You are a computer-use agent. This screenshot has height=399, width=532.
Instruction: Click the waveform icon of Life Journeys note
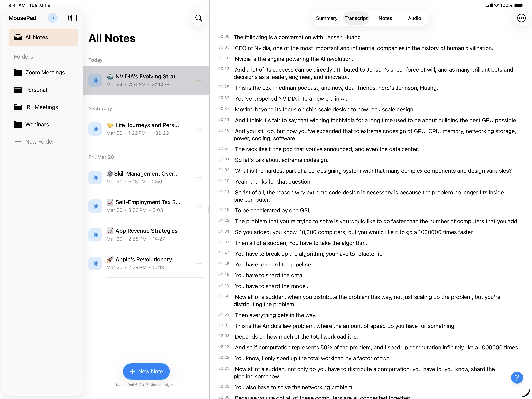(x=95, y=129)
